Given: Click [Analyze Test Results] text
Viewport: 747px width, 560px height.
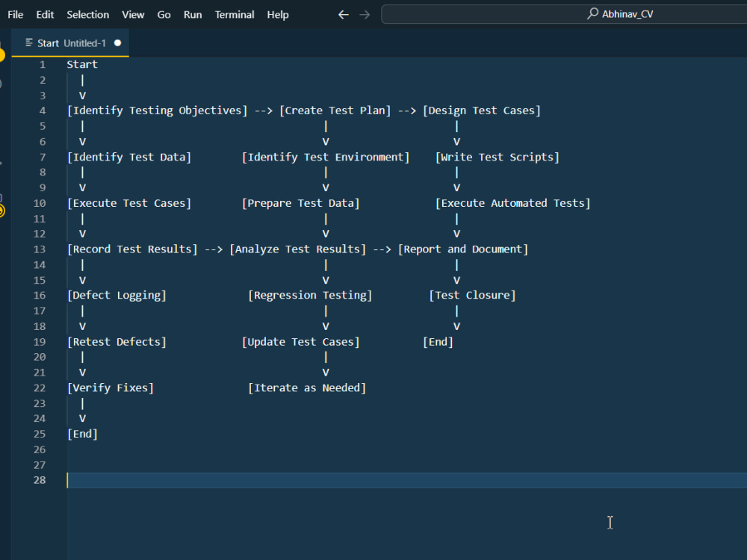Looking at the screenshot, I should (298, 249).
